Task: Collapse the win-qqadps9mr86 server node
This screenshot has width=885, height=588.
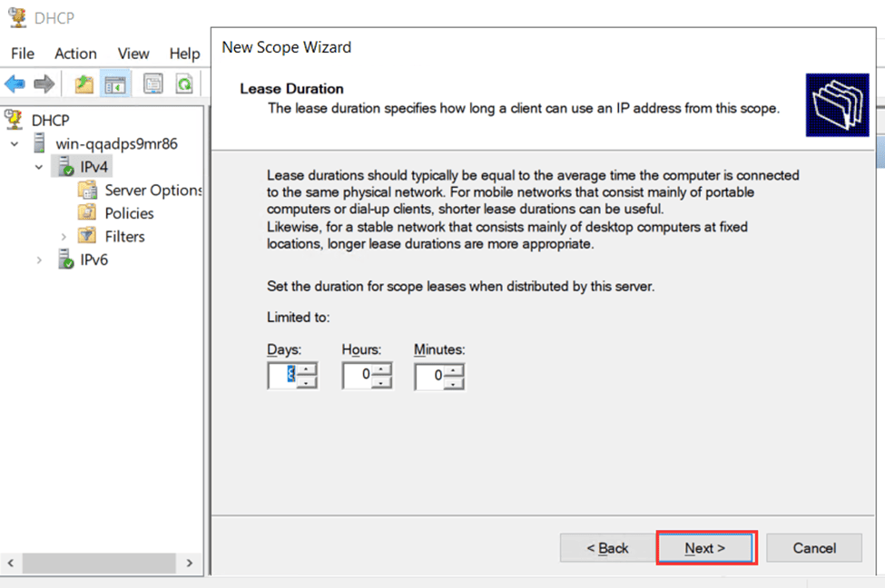Action: tap(14, 142)
